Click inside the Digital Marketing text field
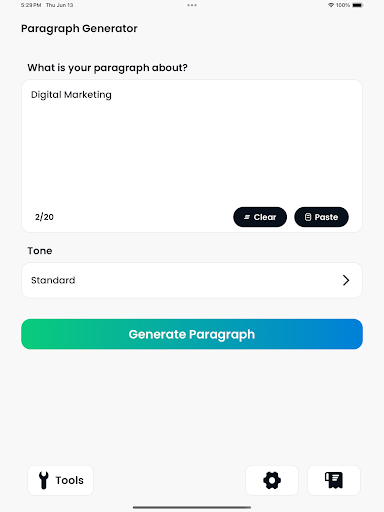This screenshot has width=384, height=512. coord(192,142)
